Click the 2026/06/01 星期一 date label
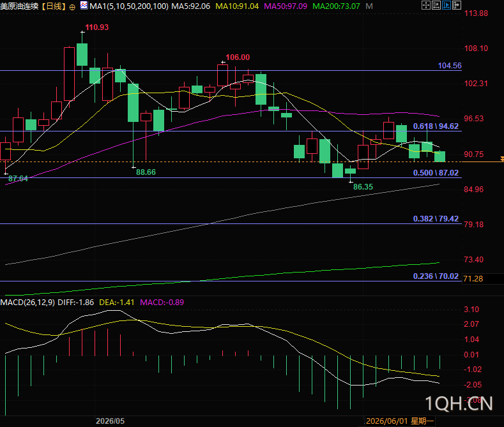 400,421
